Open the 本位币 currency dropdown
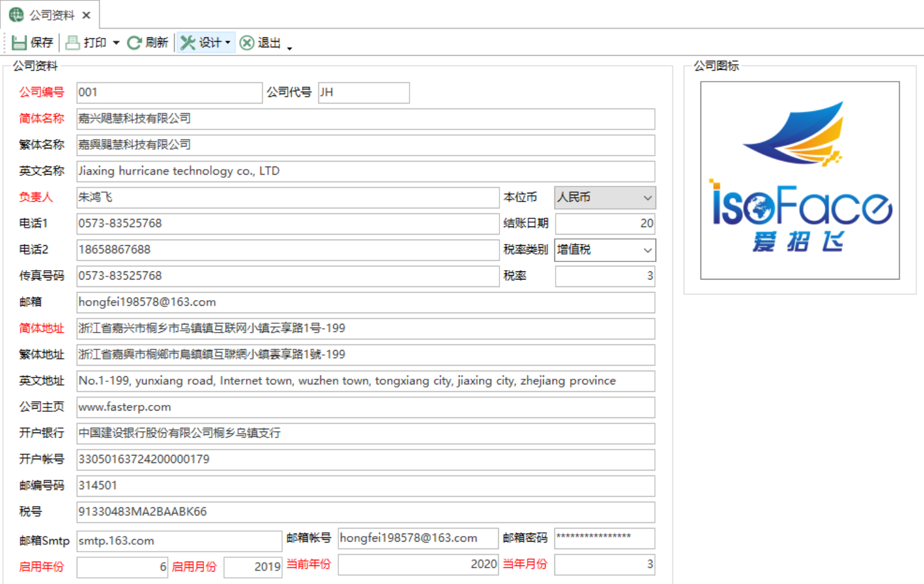Image resolution: width=924 pixels, height=584 pixels. (x=647, y=198)
